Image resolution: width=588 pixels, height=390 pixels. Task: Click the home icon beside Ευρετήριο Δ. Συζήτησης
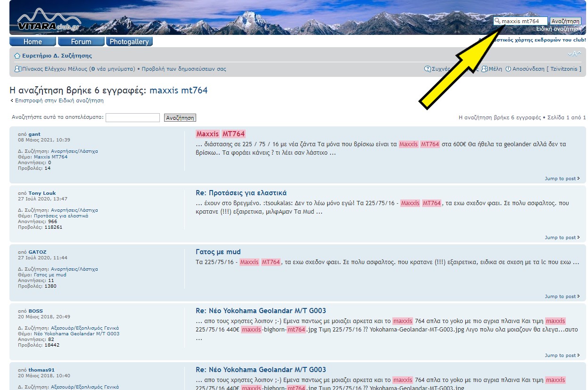pos(17,56)
